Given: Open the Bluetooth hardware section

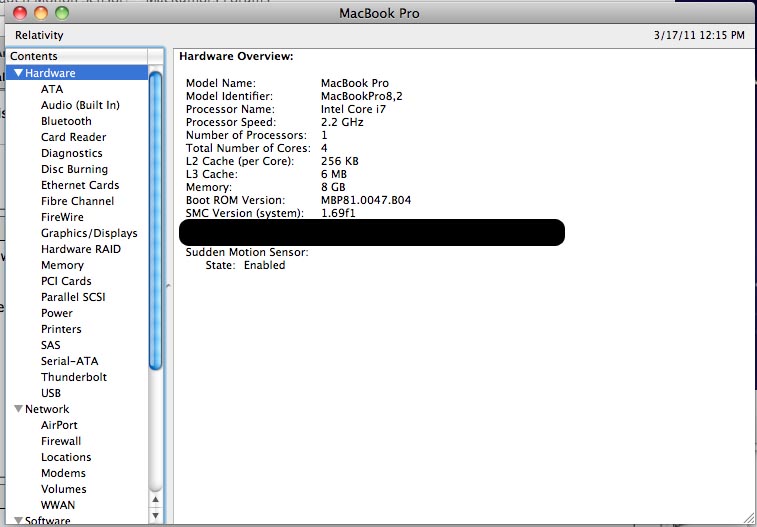Looking at the screenshot, I should pos(66,121).
